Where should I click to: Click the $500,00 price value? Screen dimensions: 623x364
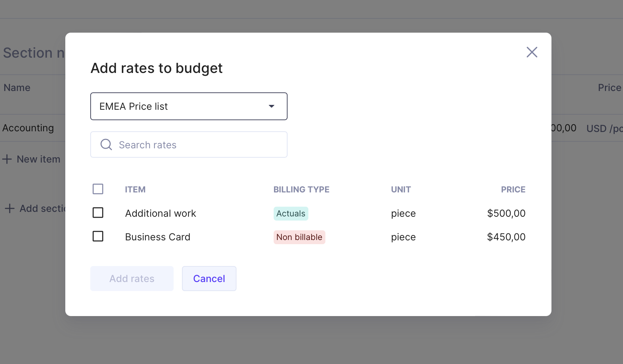(506, 213)
